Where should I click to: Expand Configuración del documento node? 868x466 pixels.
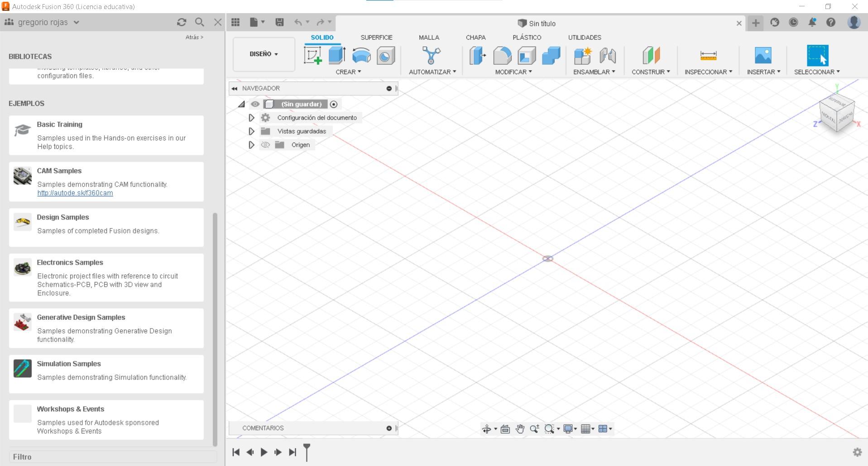coord(251,118)
